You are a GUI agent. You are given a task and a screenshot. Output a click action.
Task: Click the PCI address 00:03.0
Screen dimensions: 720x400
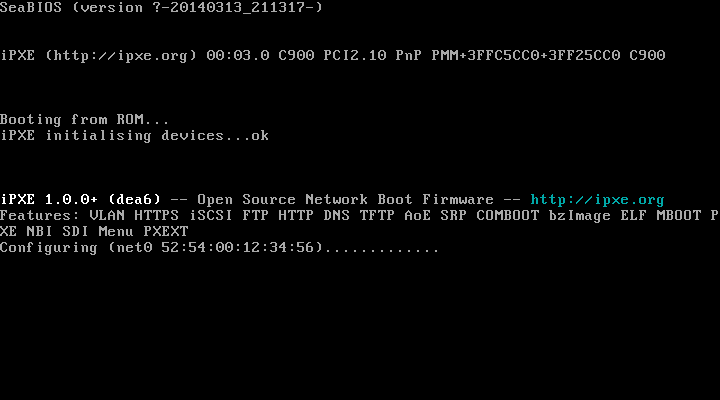238,55
